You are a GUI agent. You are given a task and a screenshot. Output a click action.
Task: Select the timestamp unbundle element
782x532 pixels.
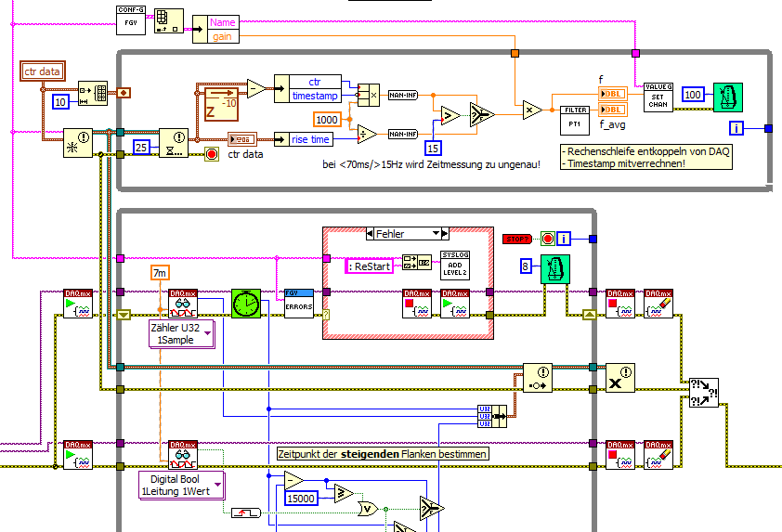coord(315,96)
